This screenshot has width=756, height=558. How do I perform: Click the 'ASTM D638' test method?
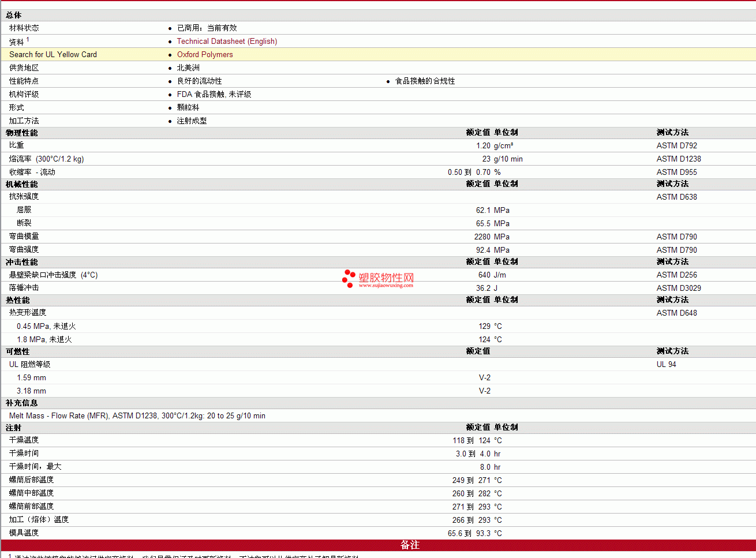[x=677, y=197]
